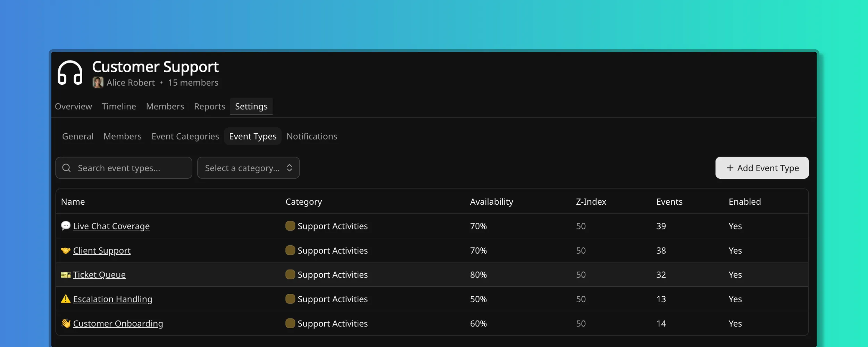
Task: Click the 80% availability value
Action: point(478,275)
